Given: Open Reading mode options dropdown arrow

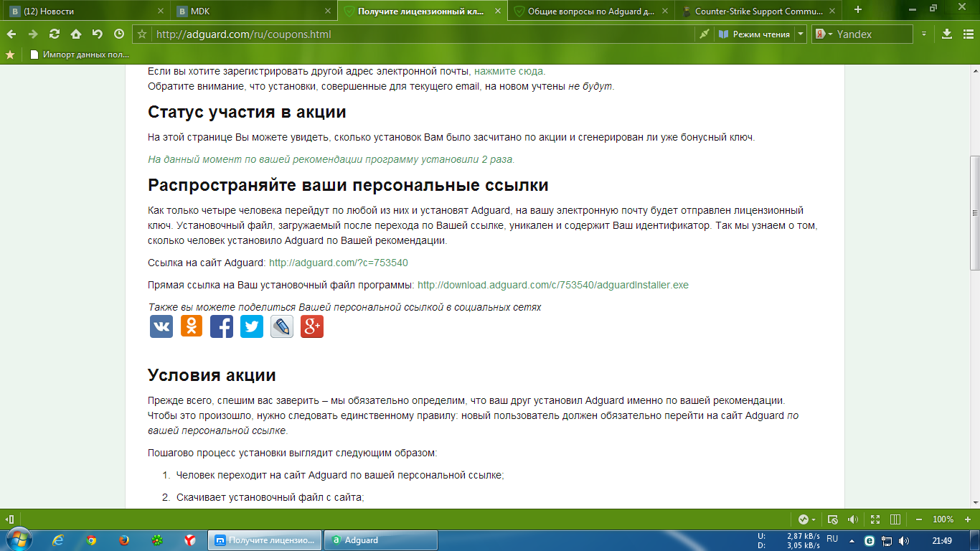Looking at the screenshot, I should click(x=801, y=34).
